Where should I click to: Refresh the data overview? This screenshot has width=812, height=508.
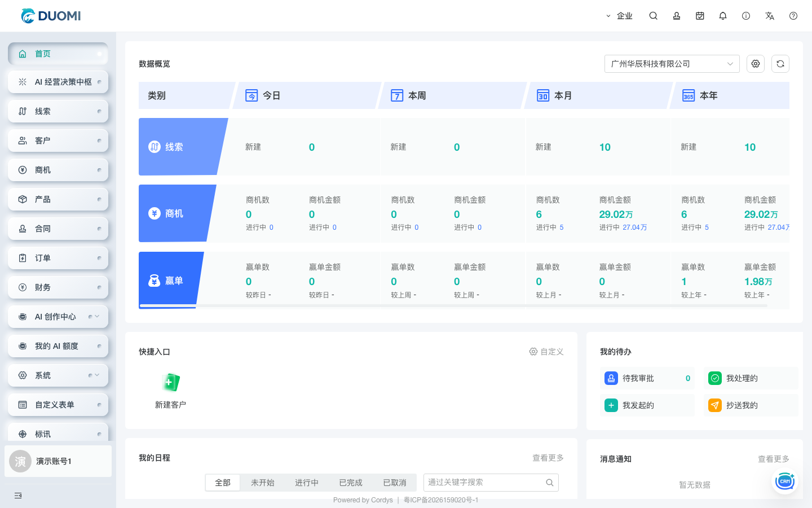tap(780, 64)
